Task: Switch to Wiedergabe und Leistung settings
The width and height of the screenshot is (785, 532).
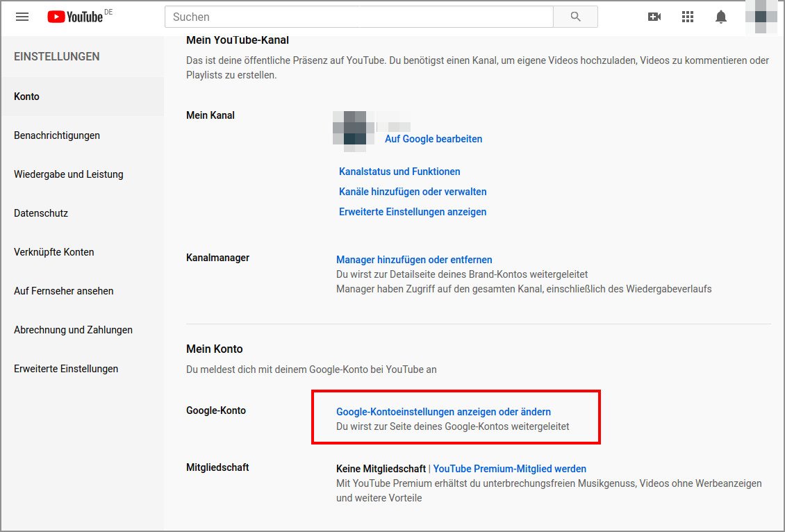Action: click(68, 174)
